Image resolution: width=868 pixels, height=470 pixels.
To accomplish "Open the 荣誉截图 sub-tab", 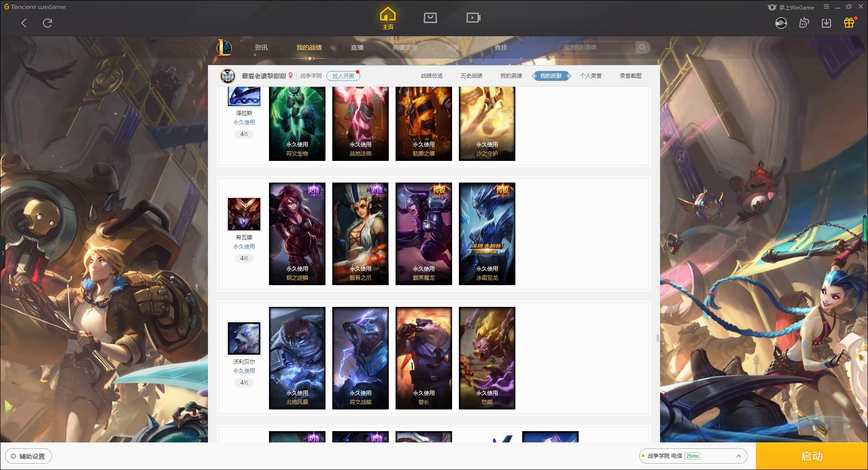I will (631, 76).
